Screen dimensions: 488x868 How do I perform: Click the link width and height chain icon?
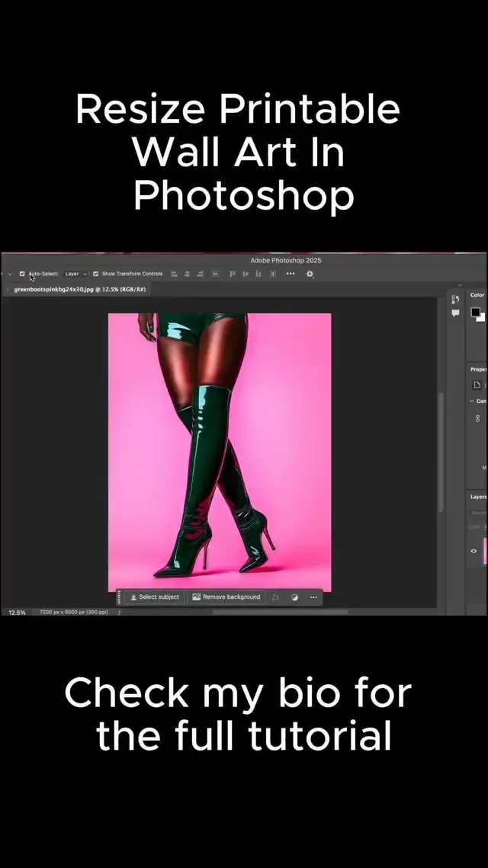point(478,418)
